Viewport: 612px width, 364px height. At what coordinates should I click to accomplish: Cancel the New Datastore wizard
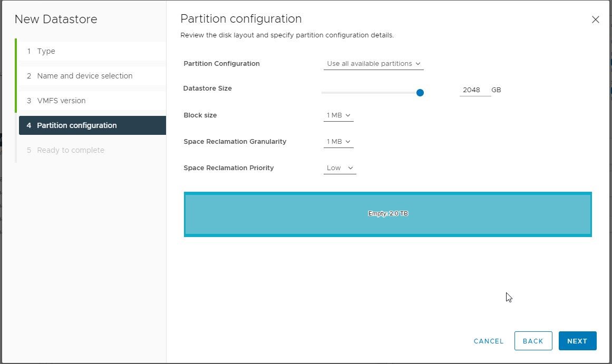[488, 341]
